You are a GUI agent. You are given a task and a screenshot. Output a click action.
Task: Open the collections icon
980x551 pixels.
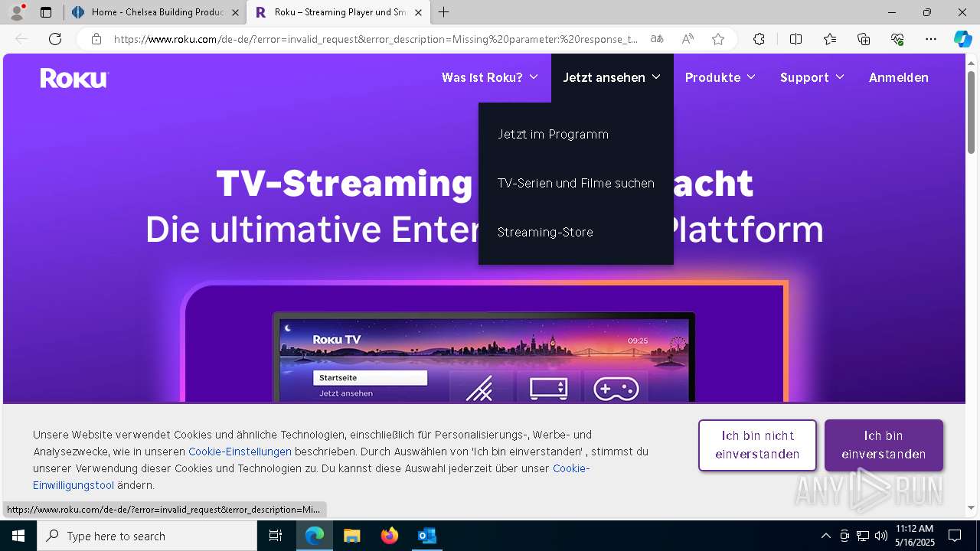pyautogui.click(x=864, y=39)
